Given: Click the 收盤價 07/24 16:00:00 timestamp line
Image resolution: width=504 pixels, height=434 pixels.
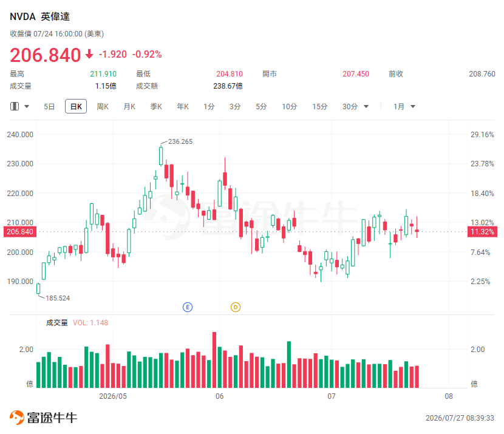Looking at the screenshot, I should click(57, 34).
